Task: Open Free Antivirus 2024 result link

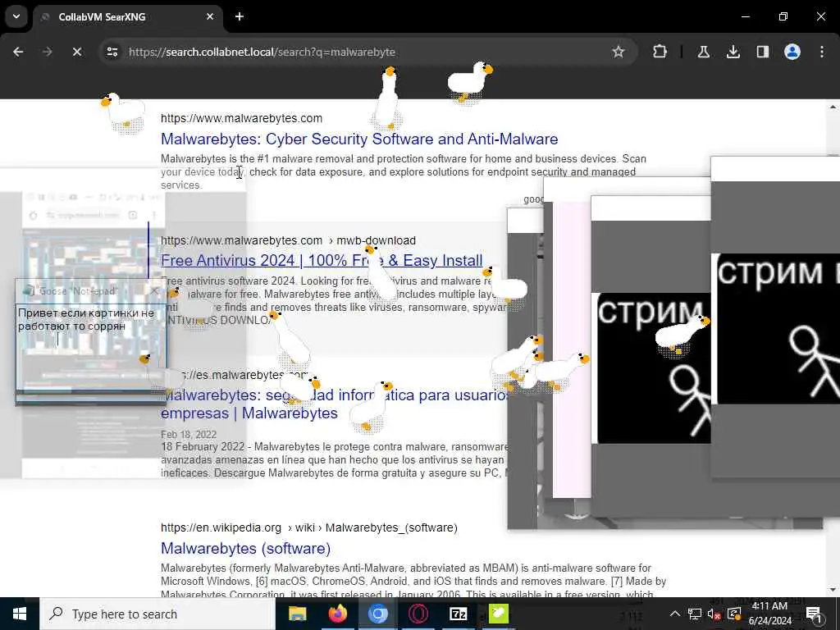Action: (322, 260)
